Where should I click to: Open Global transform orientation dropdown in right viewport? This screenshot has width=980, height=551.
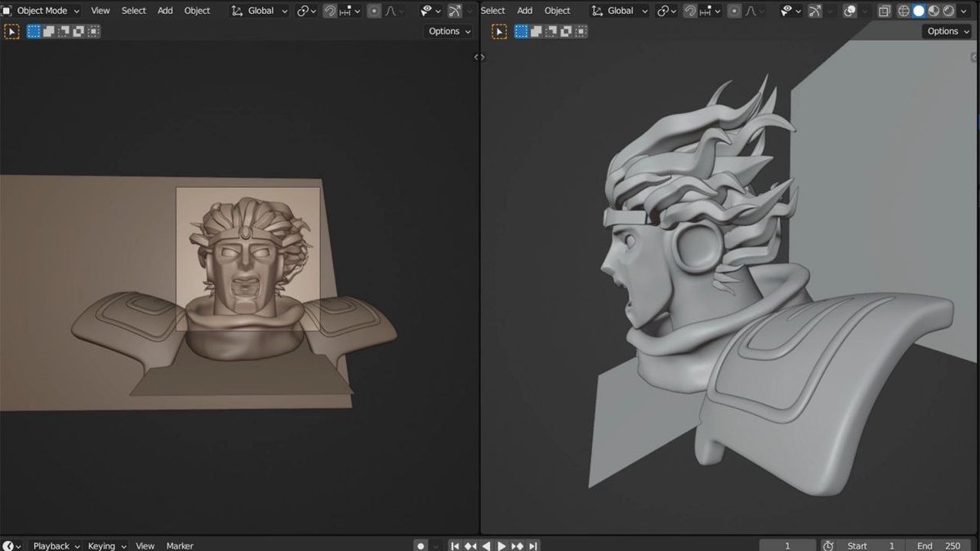(620, 11)
